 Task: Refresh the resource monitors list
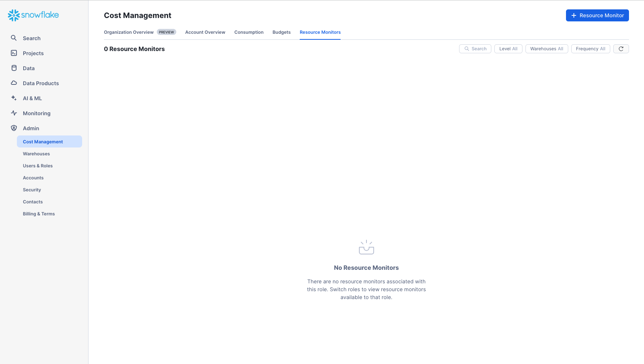[621, 48]
